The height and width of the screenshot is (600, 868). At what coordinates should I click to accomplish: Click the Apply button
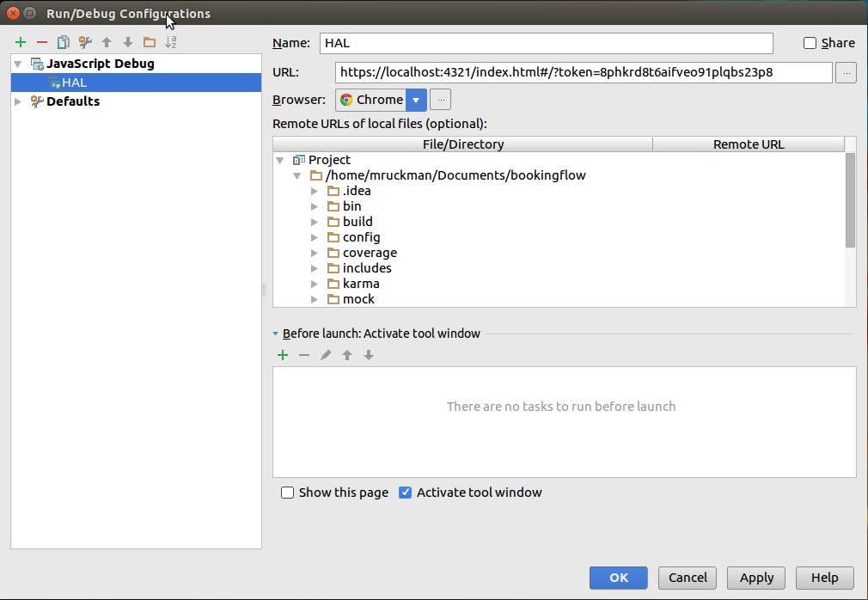pos(756,578)
